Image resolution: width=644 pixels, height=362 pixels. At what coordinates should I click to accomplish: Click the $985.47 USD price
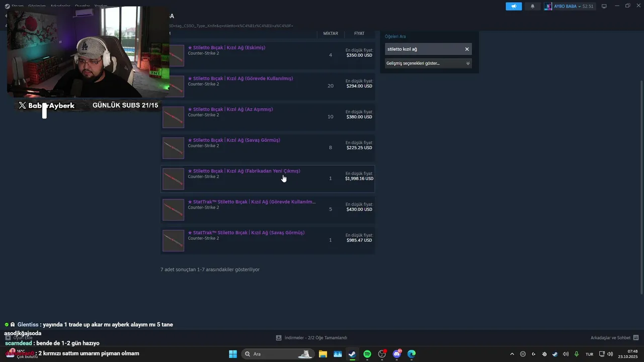click(359, 240)
